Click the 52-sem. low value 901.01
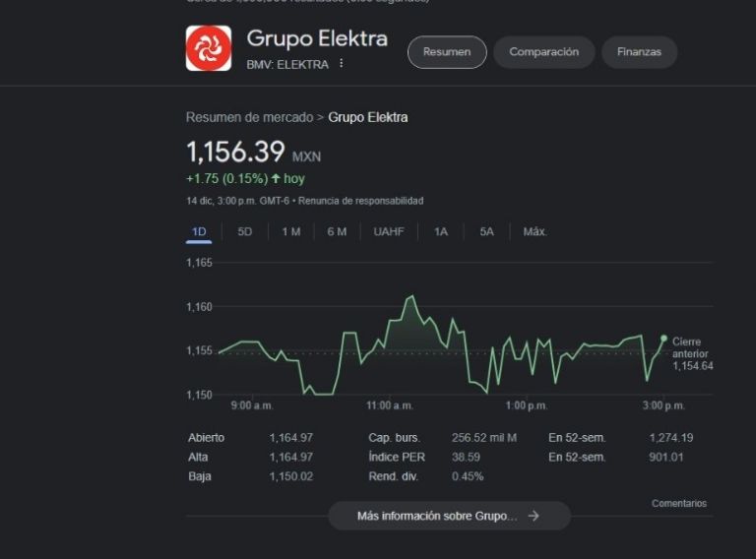 coord(665,457)
